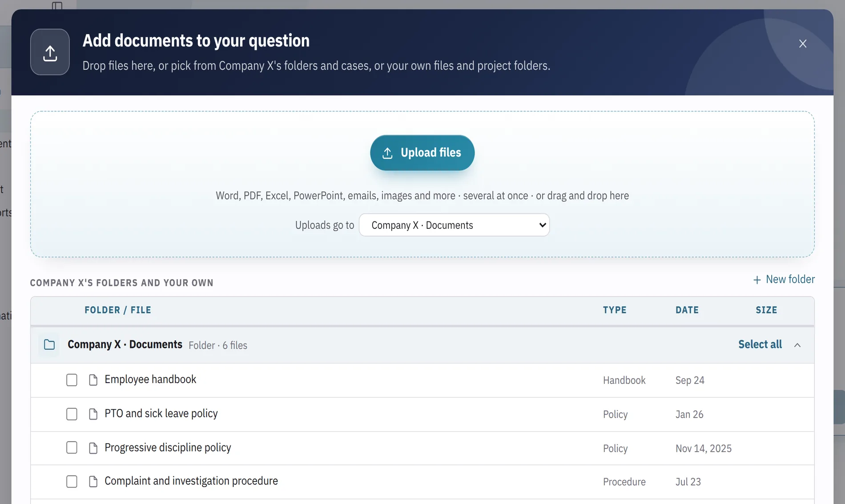Viewport: 845px width, 504px height.
Task: Click the Folder · 6 files label
Action: (218, 345)
